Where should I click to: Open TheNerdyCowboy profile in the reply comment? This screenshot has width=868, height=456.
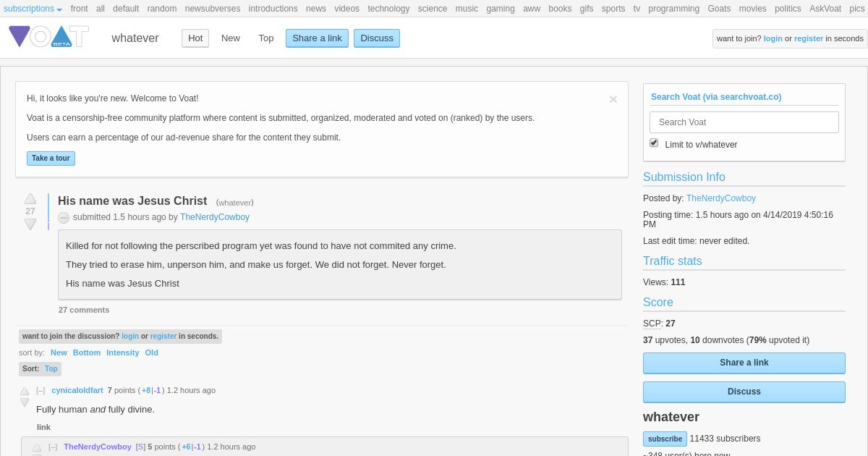coord(98,447)
